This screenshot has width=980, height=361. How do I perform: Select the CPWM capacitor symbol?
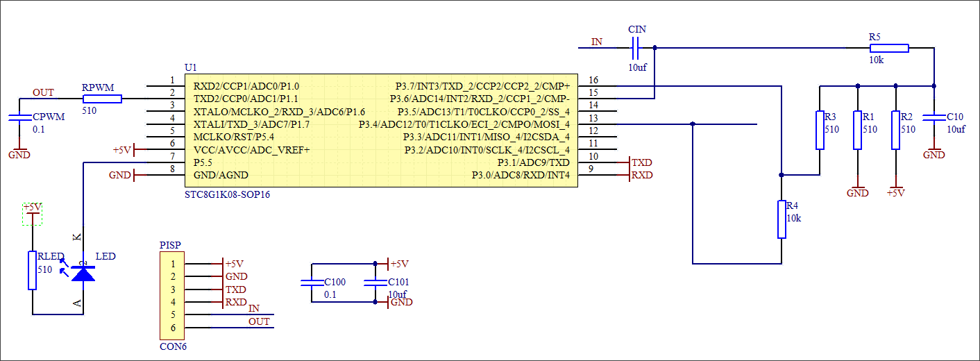(x=19, y=118)
